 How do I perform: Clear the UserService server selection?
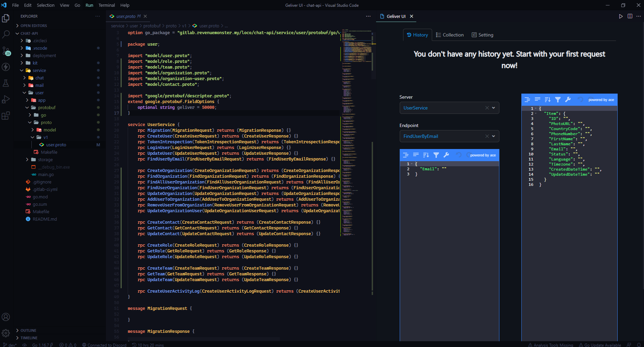[x=487, y=108]
